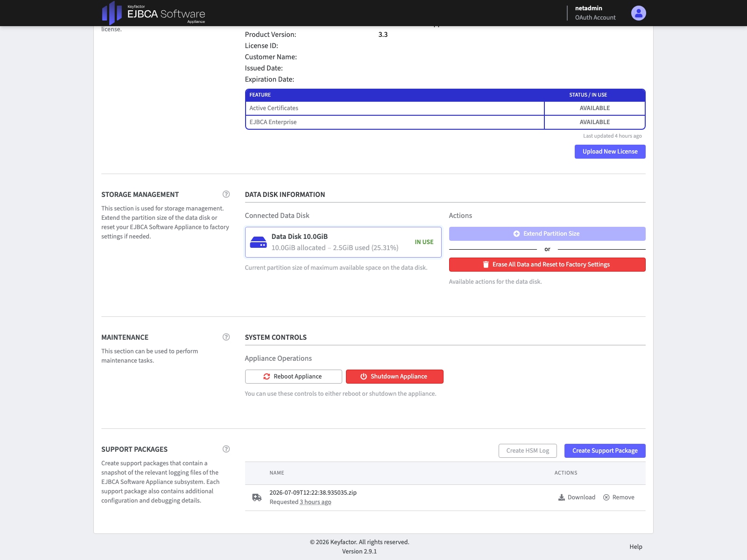747x560 pixels.
Task: Click the NAME column header in packages table
Action: click(x=277, y=473)
